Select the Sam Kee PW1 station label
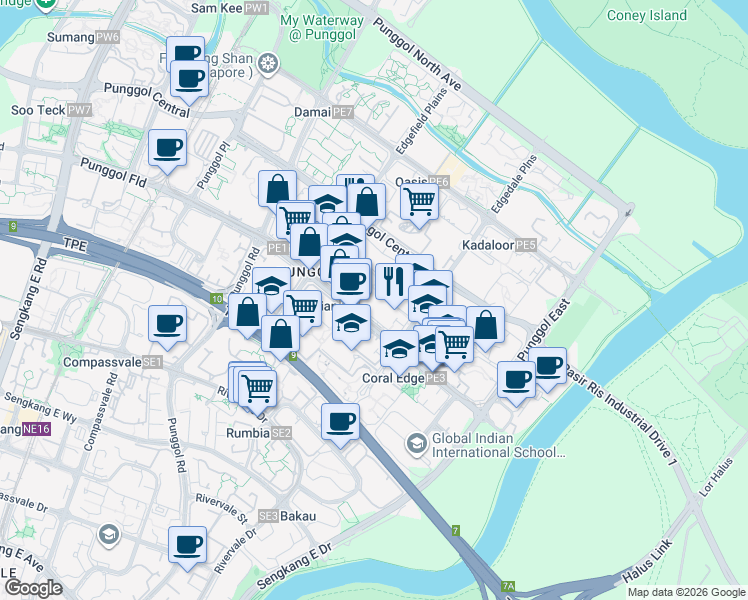This screenshot has height=600, width=748. pos(230,8)
